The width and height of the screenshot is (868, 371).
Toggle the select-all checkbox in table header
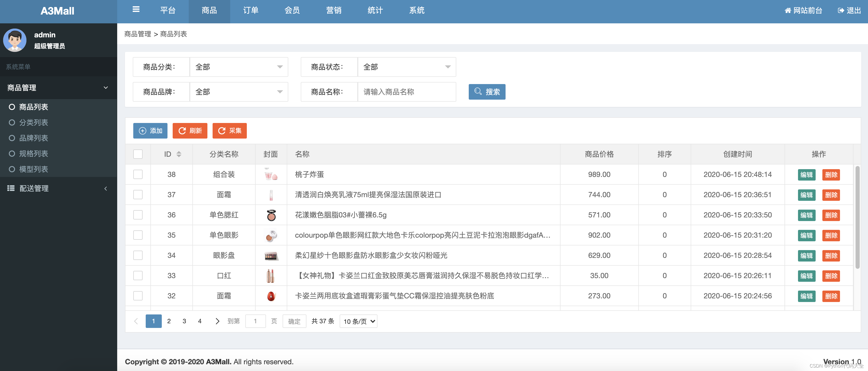[138, 154]
